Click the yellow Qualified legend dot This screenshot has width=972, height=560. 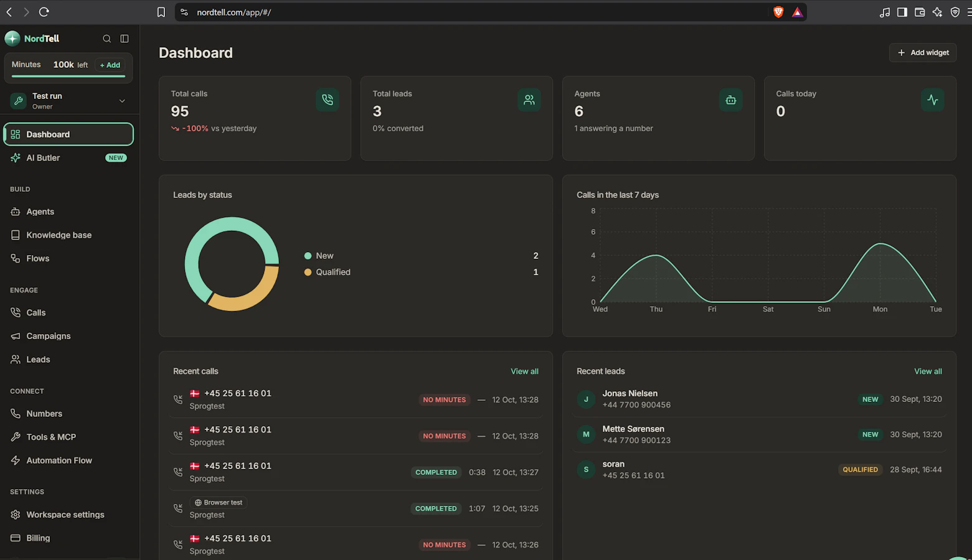pyautogui.click(x=308, y=272)
